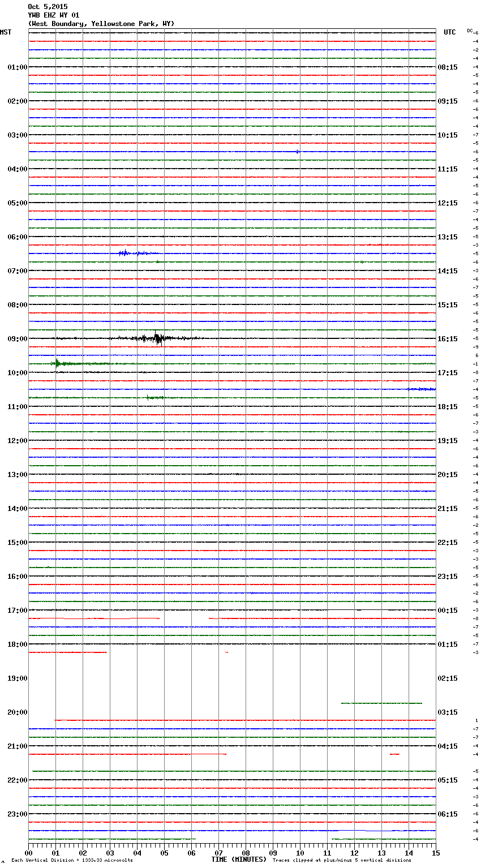
Task: Click the 17:00 MST hour label
Action: pos(18,611)
